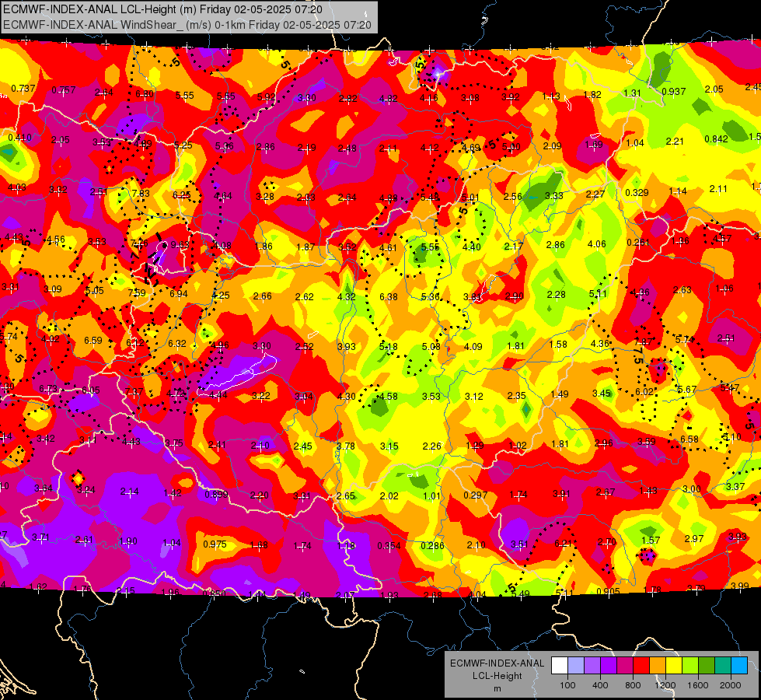Click the 7.87 wind shear value
Image resolution: width=761 pixels, height=700 pixels.
click(x=643, y=341)
